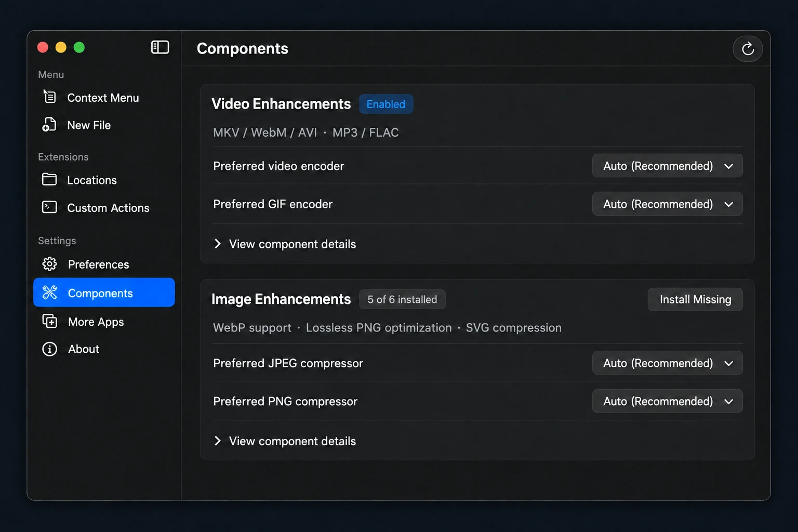Click the Image Enhancements heading
Screen dimensions: 798x532
pyautogui.click(x=281, y=299)
